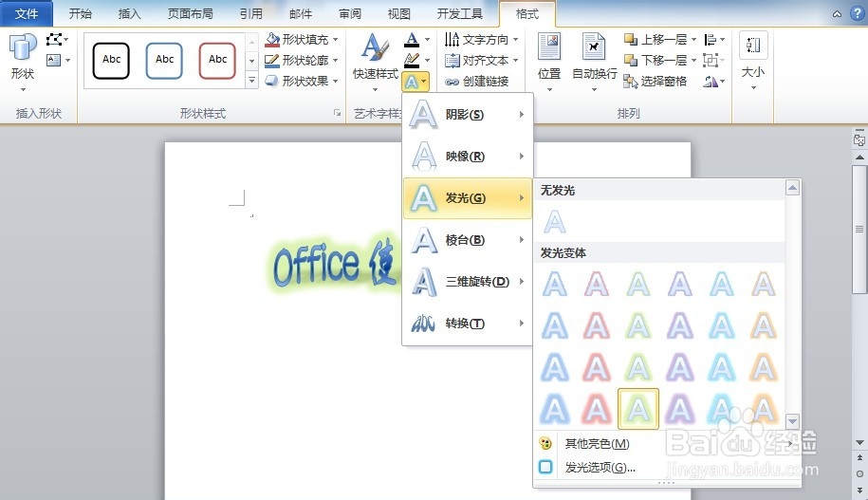868x500 pixels.
Task: Collapse the ribbon with caret icon
Action: click(837, 14)
